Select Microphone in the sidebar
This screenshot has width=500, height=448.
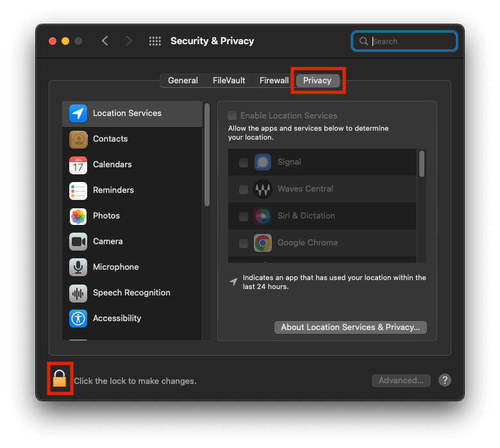click(x=115, y=267)
